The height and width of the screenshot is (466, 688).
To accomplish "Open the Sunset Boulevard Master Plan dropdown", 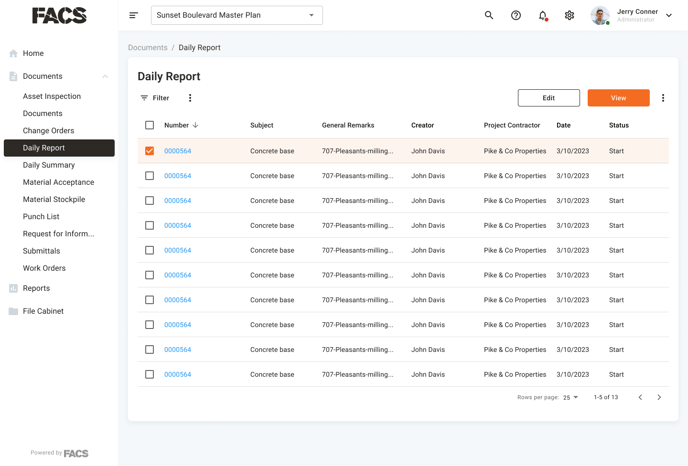I will (x=237, y=15).
